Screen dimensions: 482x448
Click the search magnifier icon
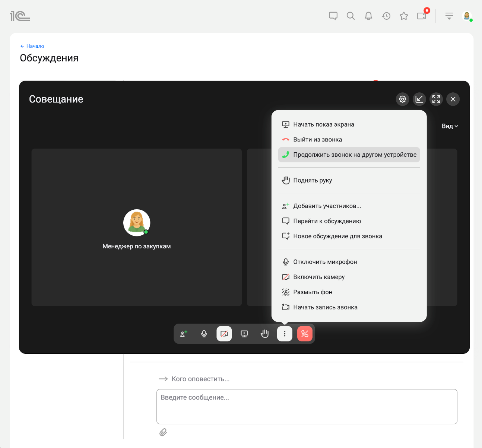(351, 16)
